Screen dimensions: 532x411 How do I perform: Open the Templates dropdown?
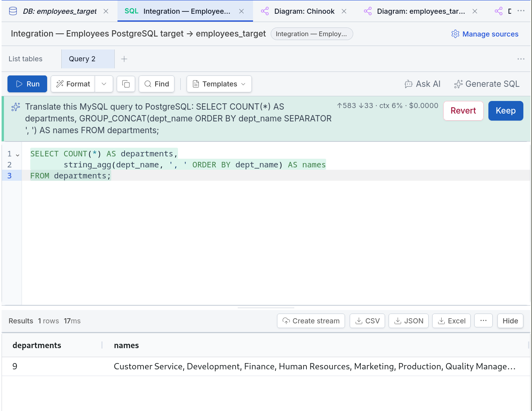(219, 84)
